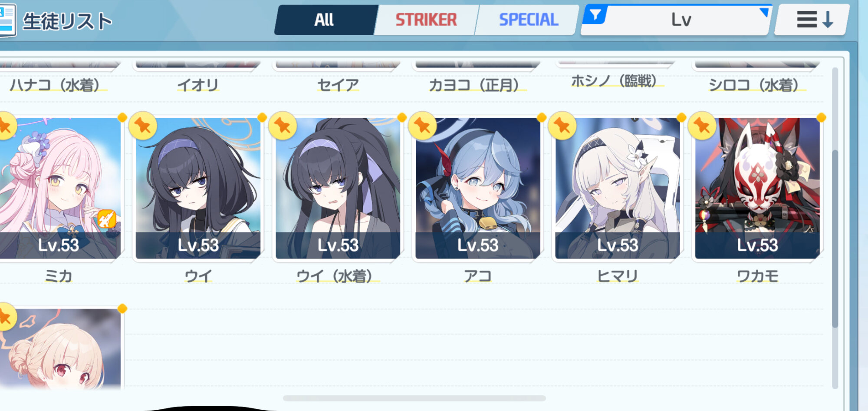Tap the orange weapon badge on ミカ
Screen dimensions: 868x411
[106, 219]
